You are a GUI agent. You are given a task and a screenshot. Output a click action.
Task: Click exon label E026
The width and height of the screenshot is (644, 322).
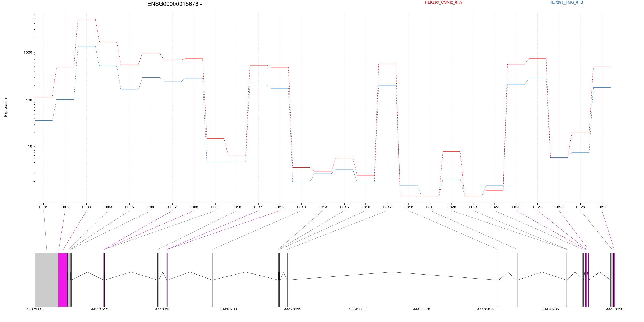[580, 207]
